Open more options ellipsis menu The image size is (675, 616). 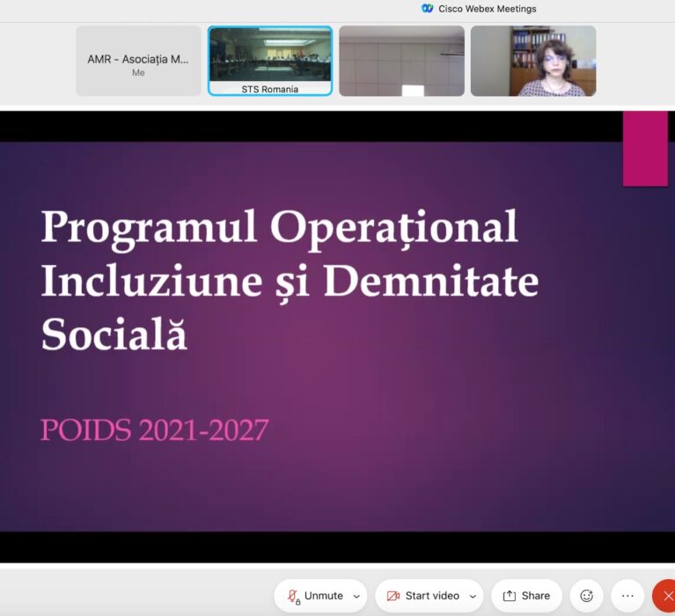pos(627,596)
